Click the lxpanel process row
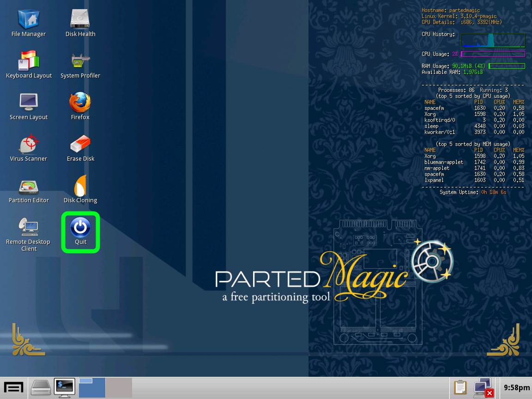 click(474, 180)
